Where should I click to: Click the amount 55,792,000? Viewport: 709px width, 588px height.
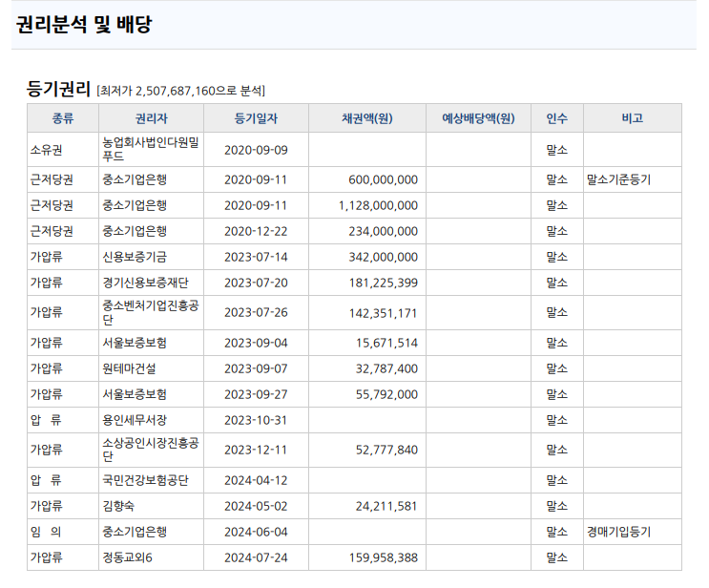click(x=386, y=395)
